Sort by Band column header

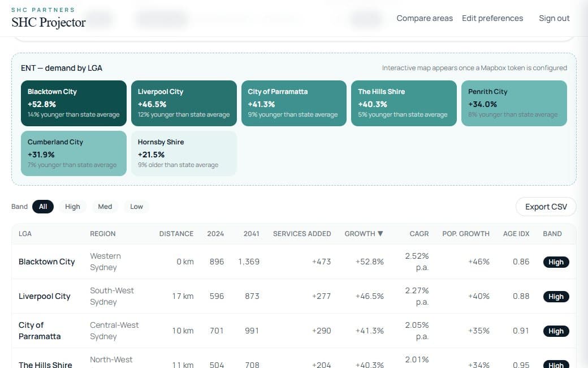[552, 234]
